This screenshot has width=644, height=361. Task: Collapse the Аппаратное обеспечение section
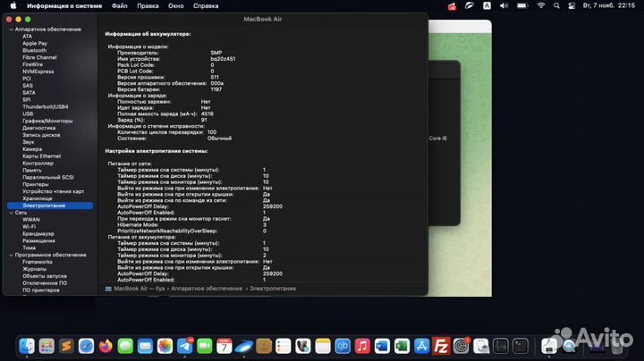pyautogui.click(x=7, y=29)
